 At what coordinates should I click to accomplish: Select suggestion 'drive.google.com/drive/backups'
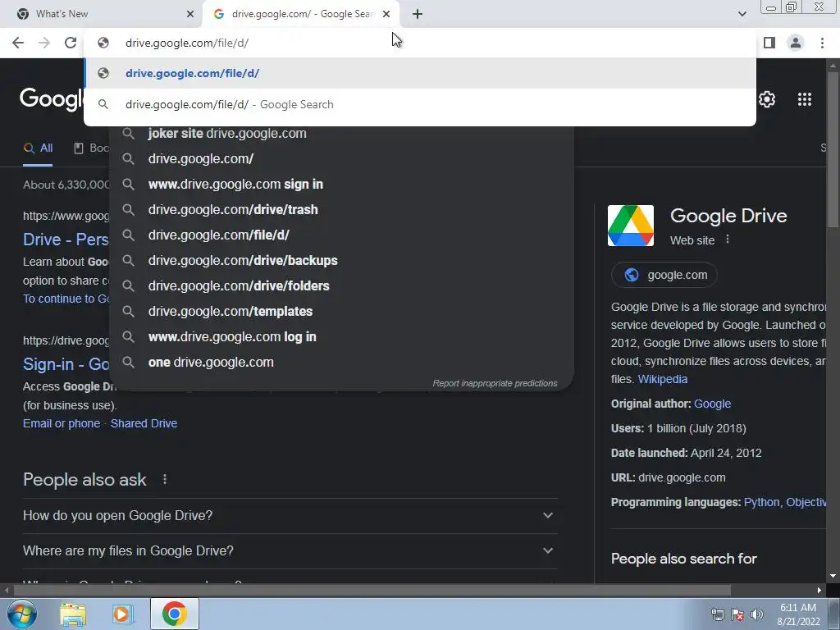coord(342,260)
